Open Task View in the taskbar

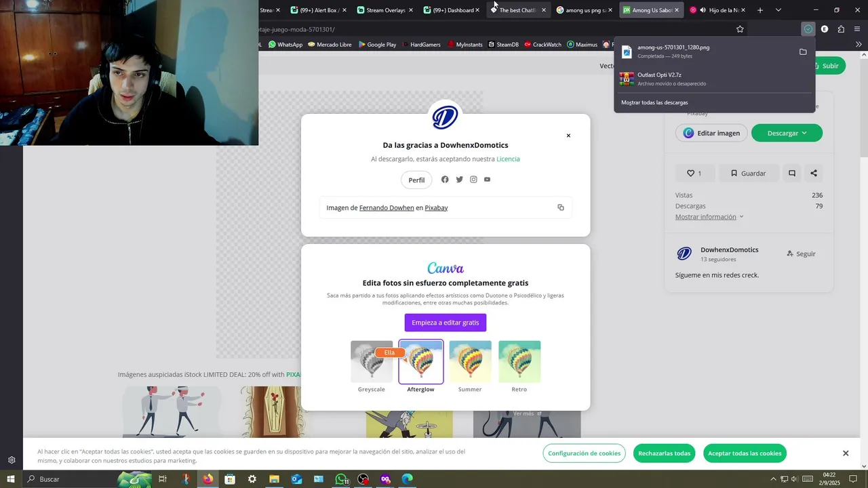[163, 479]
